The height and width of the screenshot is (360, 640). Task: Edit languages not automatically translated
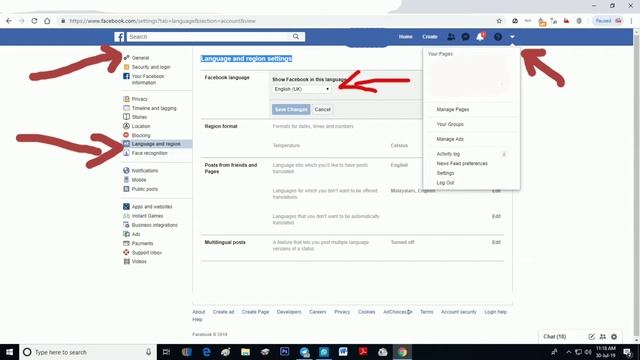coord(496,216)
